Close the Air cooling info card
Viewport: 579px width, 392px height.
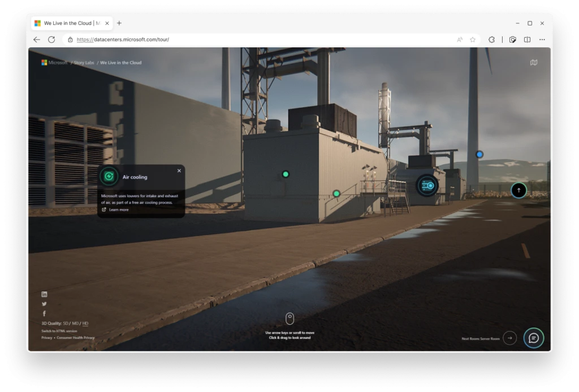179,171
